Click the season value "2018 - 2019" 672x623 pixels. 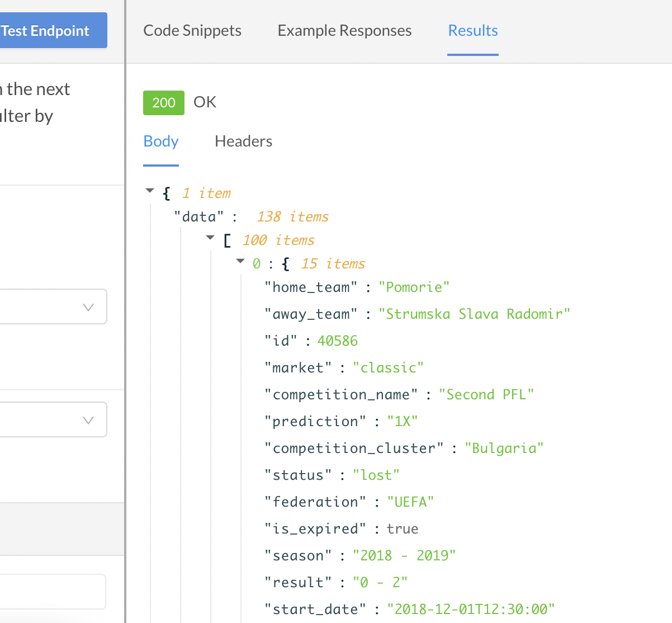click(405, 556)
